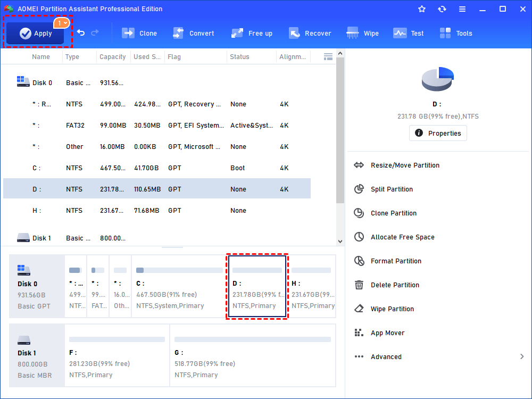The image size is (532, 399).
Task: Open the Test toolbar item
Action: pyautogui.click(x=409, y=33)
